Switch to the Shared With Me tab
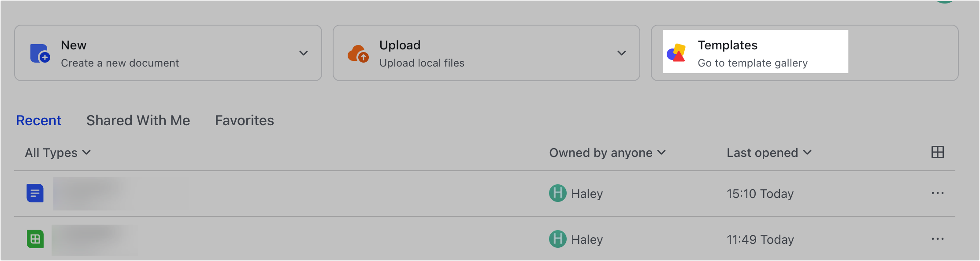The height and width of the screenshot is (261, 980). [x=138, y=120]
